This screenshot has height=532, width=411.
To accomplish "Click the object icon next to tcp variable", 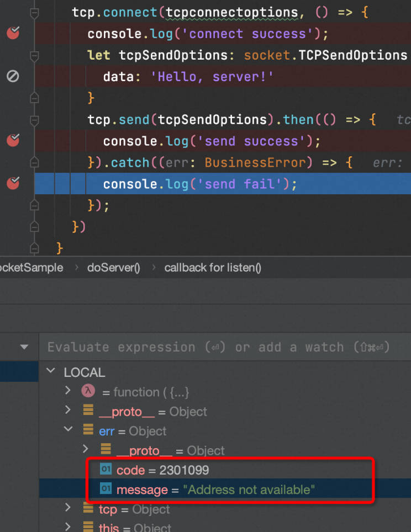I will [88, 508].
